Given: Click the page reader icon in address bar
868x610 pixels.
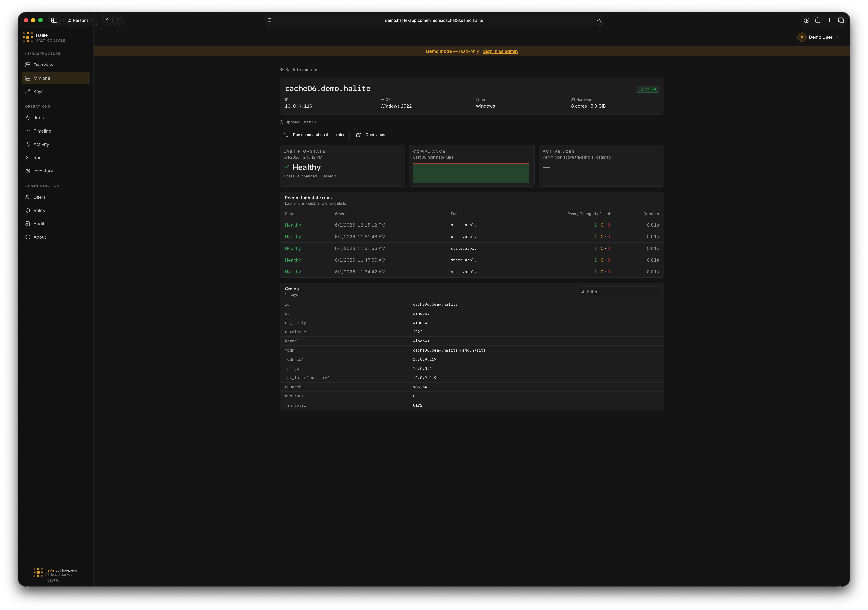Looking at the screenshot, I should tap(269, 20).
